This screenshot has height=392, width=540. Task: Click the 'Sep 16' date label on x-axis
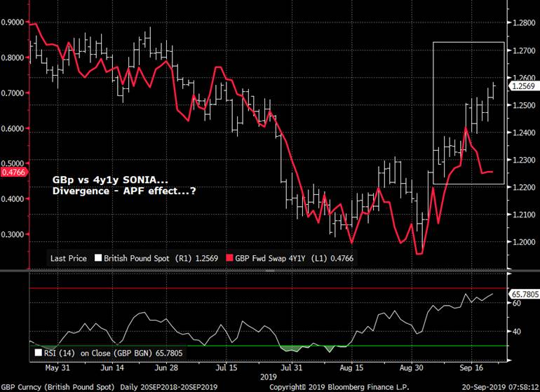[x=471, y=368]
